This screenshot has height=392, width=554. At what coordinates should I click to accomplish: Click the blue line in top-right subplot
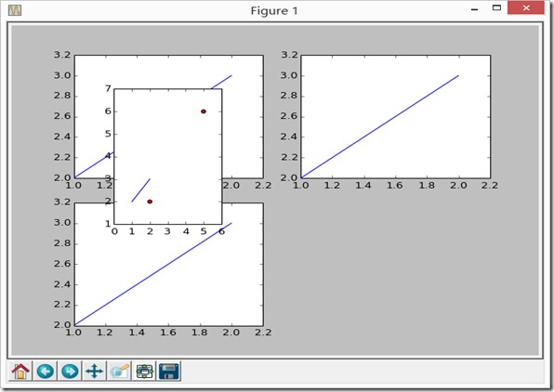[380, 126]
